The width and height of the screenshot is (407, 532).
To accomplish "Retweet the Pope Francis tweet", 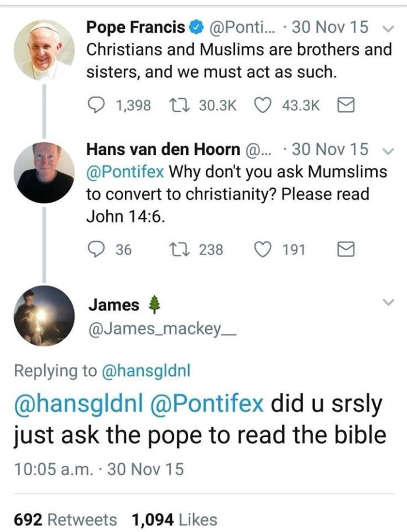I will click(x=181, y=103).
